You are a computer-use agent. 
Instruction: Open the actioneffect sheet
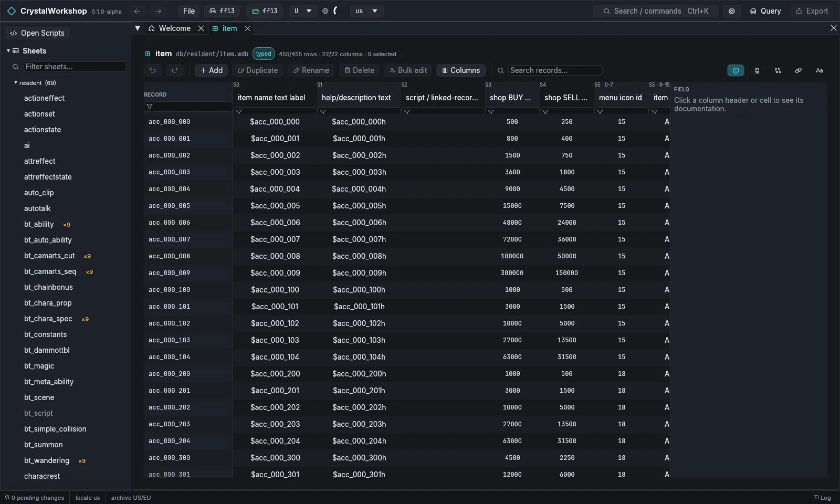point(44,98)
